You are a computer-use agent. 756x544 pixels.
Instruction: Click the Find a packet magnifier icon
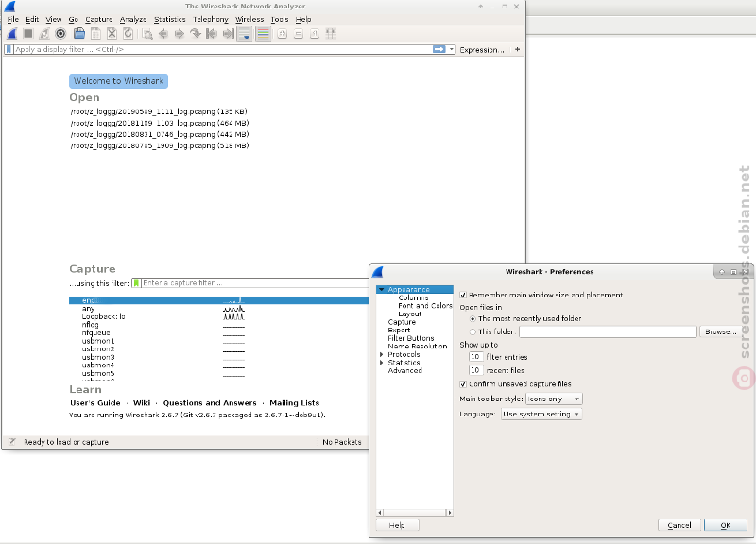pyautogui.click(x=147, y=34)
